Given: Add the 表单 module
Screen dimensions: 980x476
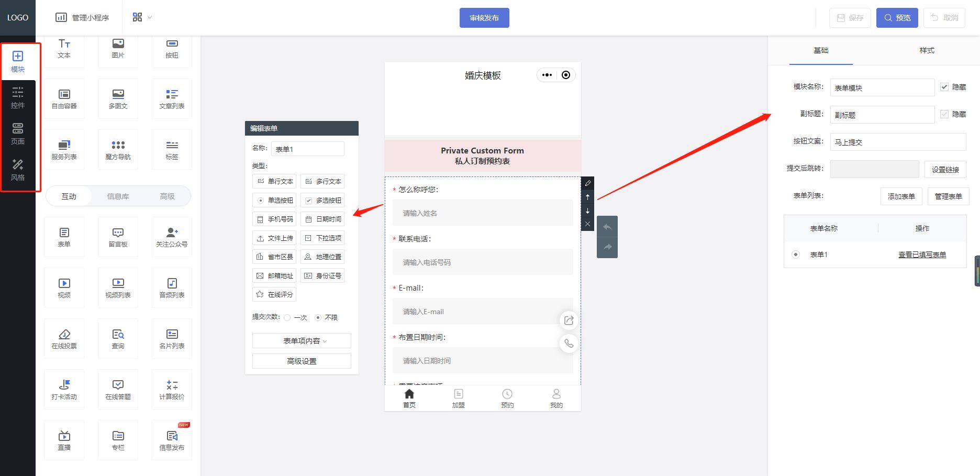Looking at the screenshot, I should [x=64, y=237].
